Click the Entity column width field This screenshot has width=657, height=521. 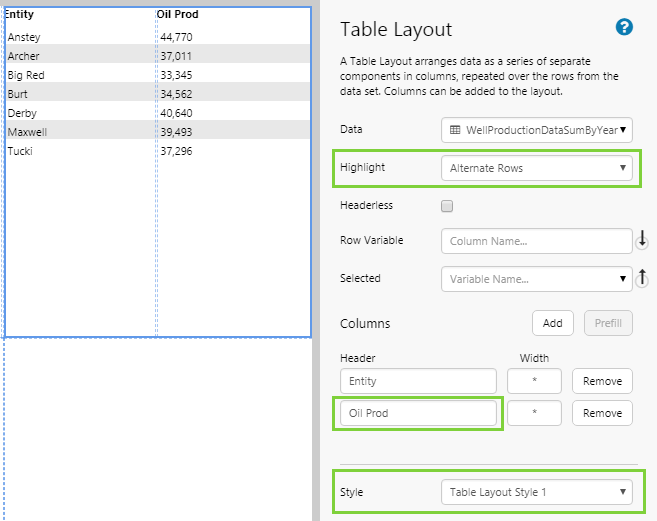click(535, 381)
